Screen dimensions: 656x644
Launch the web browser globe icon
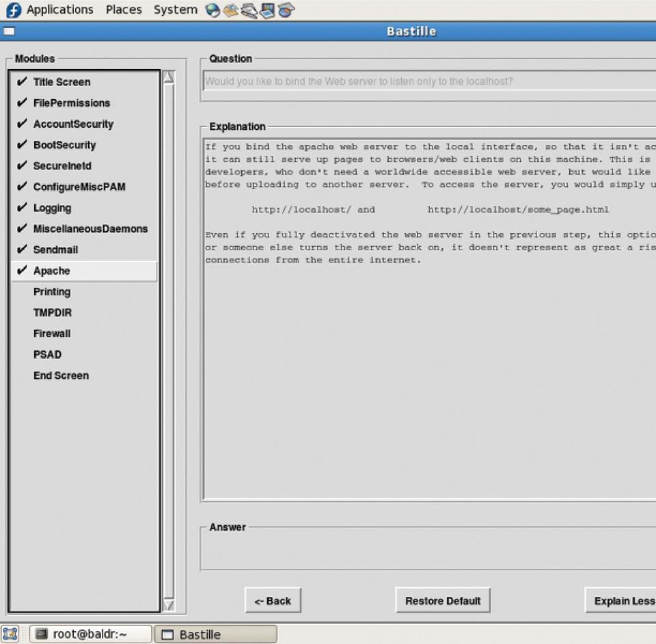click(213, 10)
